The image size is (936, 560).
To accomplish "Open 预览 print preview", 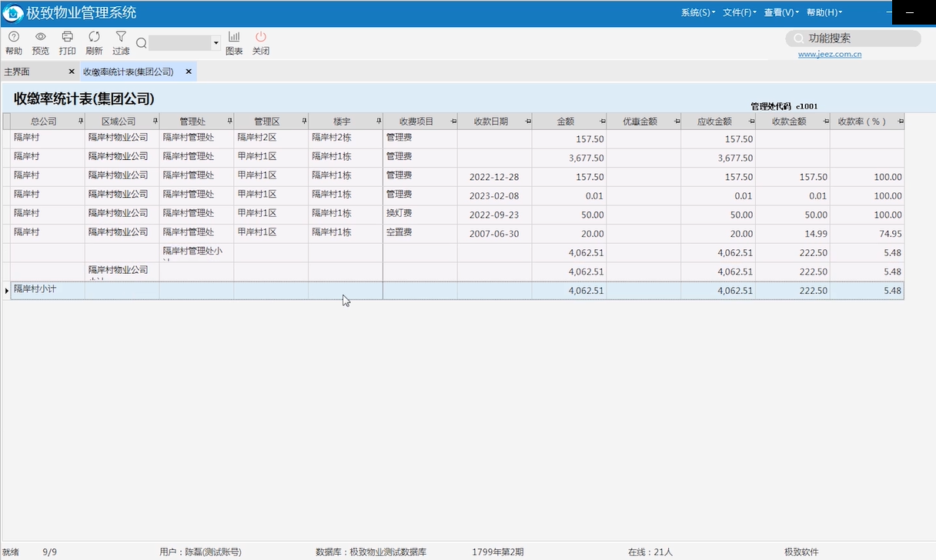I will pos(41,43).
